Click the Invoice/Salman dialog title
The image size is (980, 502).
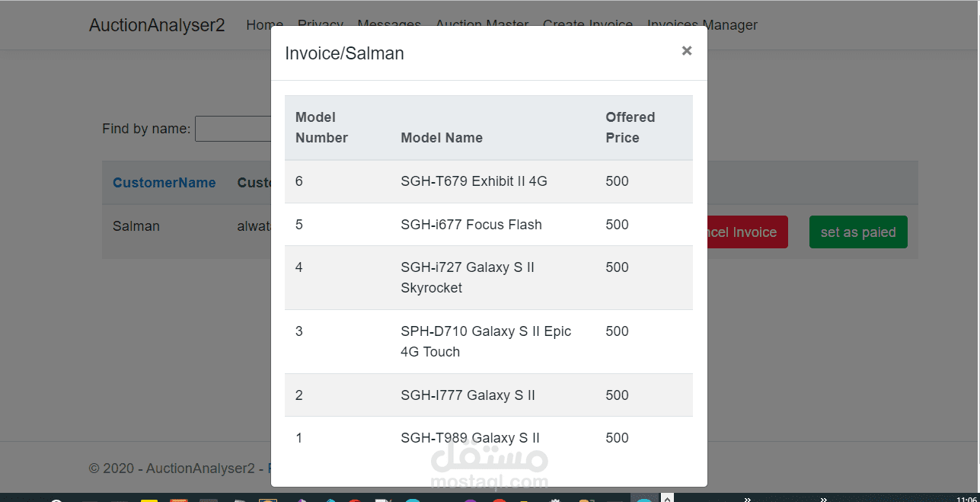(x=344, y=53)
